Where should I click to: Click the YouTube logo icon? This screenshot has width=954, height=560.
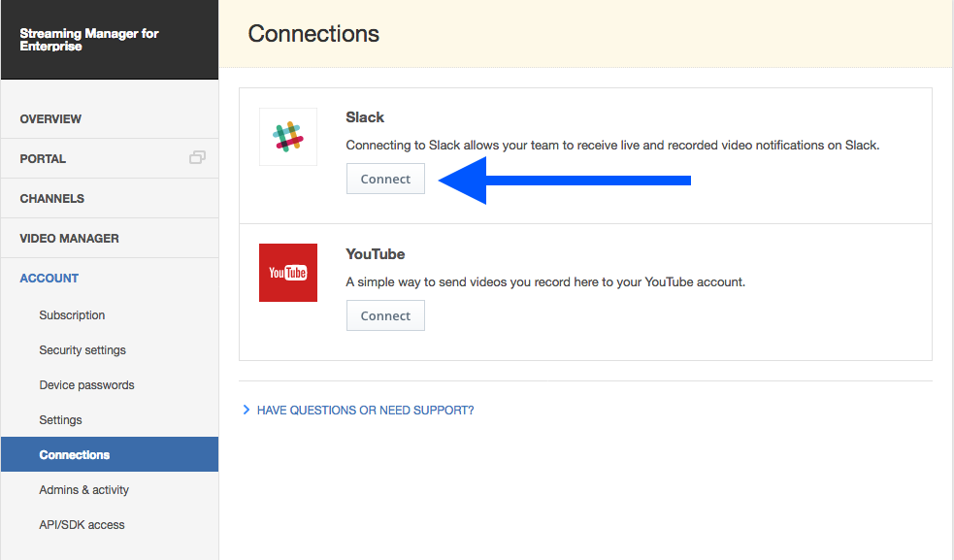pos(288,273)
